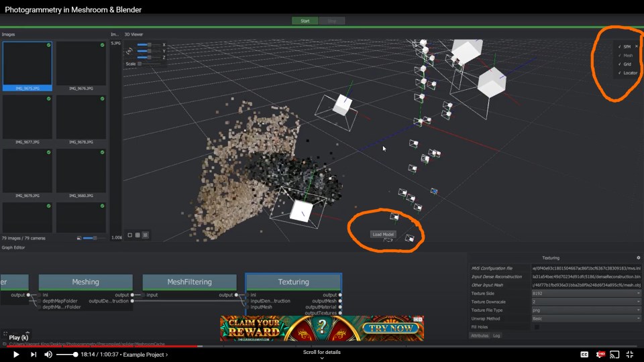
Task: Select the solid render mode icon
Action: pos(129,235)
